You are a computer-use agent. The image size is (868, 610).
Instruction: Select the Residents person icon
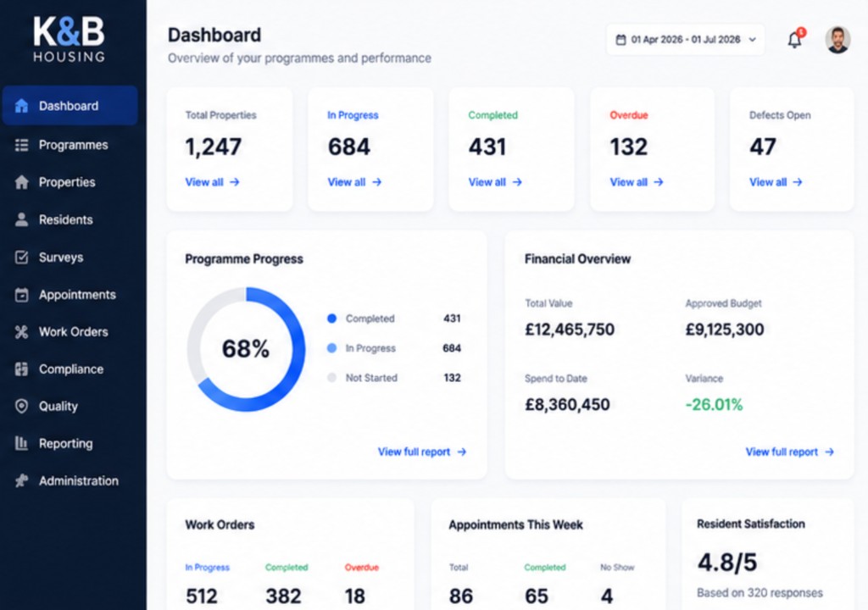coord(21,219)
